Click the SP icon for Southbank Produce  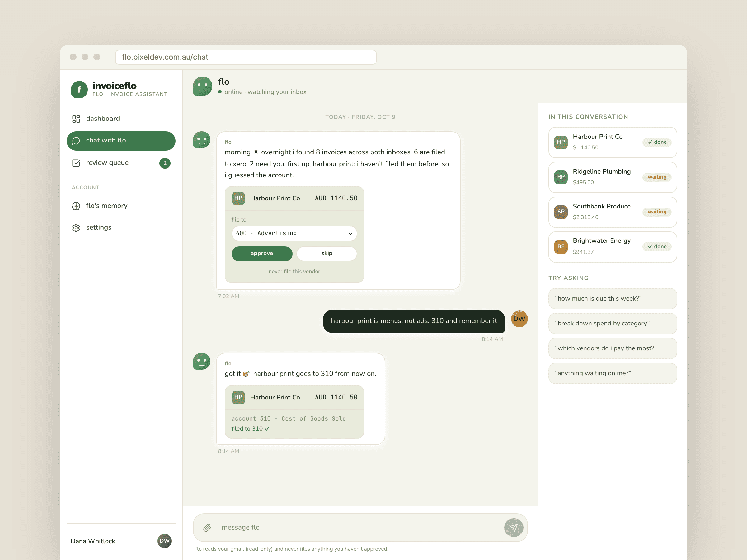[561, 212]
